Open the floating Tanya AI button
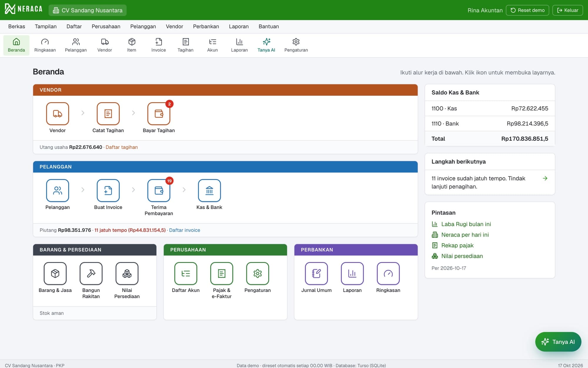The width and height of the screenshot is (588, 368). click(x=558, y=342)
